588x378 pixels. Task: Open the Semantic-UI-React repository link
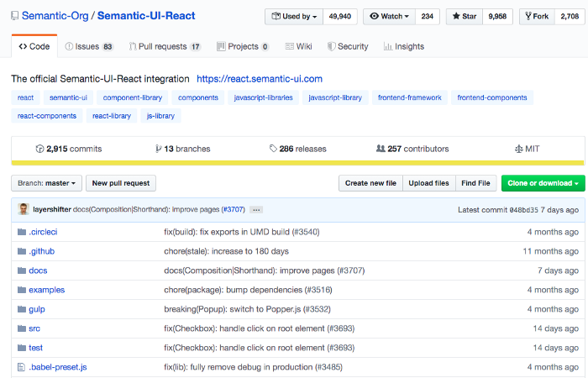tap(146, 16)
